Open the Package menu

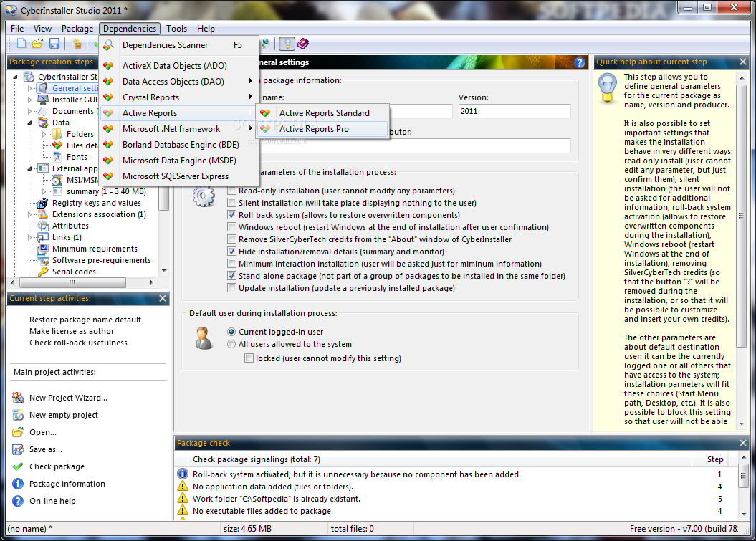(x=77, y=29)
